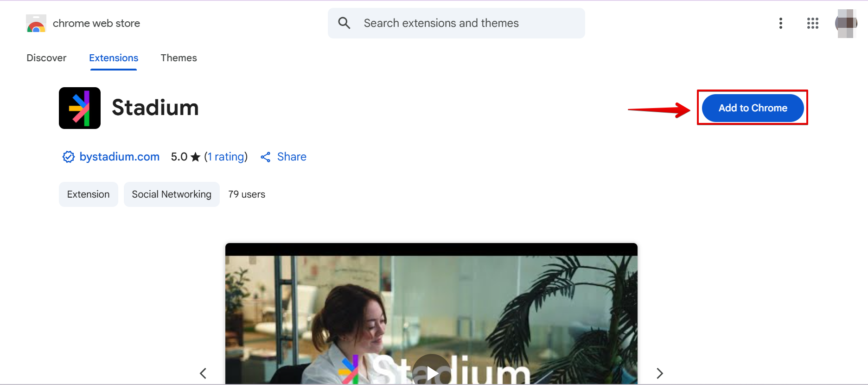Show the next screenshot with right chevron
Viewport: 868px width, 385px height.
[x=660, y=373]
